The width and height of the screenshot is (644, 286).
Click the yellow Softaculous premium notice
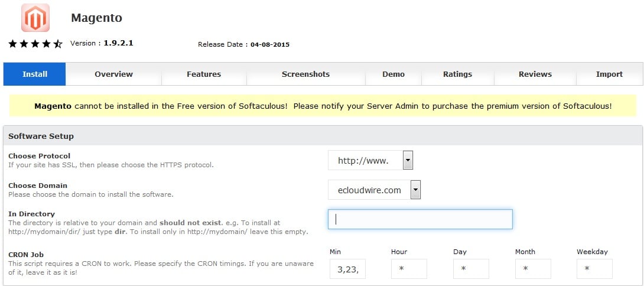[x=323, y=106]
